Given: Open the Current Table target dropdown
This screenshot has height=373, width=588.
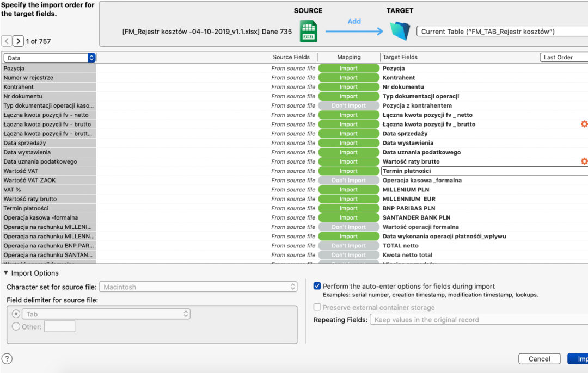Looking at the screenshot, I should (503, 32).
